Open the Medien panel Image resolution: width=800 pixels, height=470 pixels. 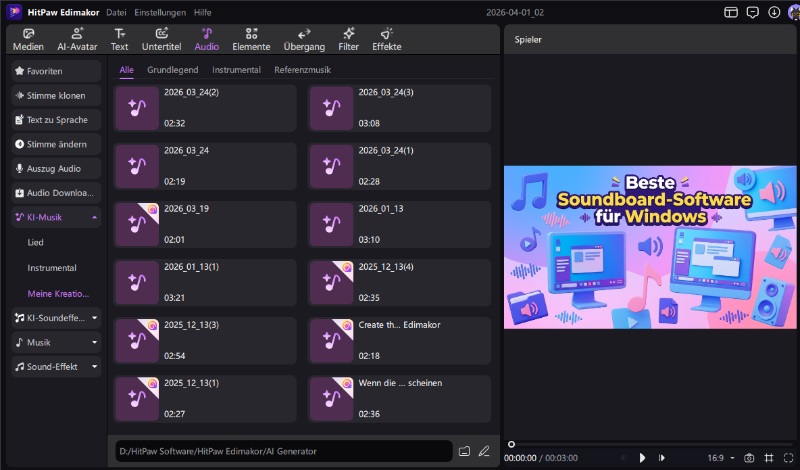28,40
